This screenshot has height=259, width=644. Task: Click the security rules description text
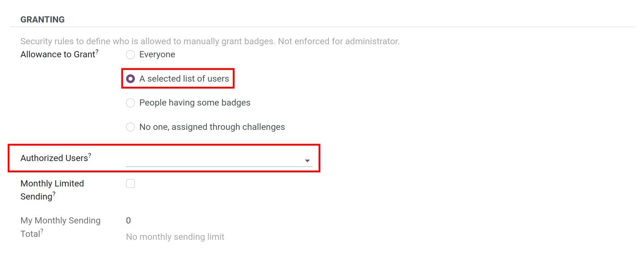210,41
